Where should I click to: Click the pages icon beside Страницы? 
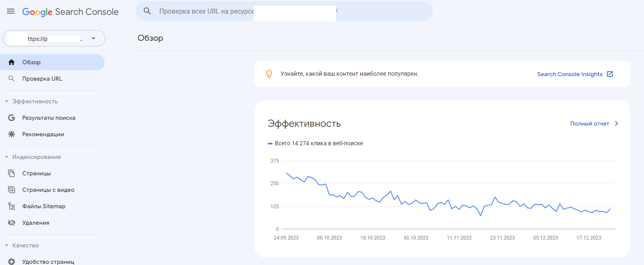pos(12,173)
